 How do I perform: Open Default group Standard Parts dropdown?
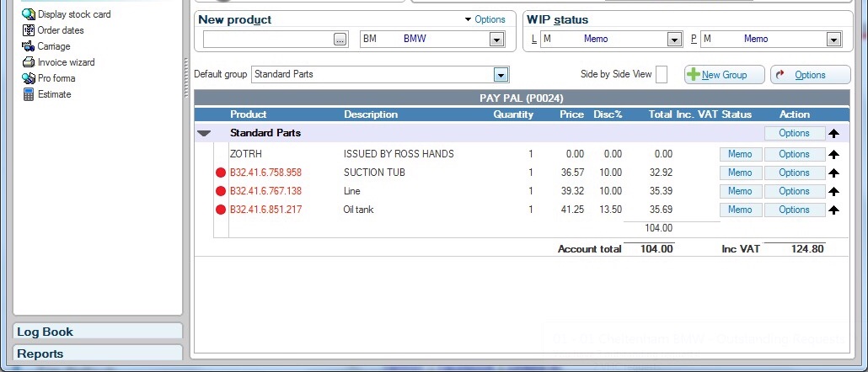[x=501, y=75]
